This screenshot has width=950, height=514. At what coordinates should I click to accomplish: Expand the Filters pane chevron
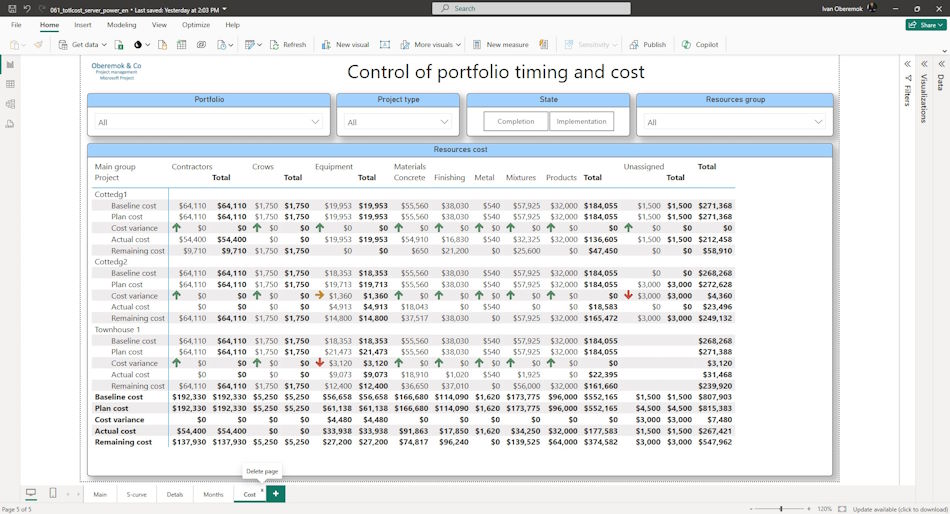908,64
